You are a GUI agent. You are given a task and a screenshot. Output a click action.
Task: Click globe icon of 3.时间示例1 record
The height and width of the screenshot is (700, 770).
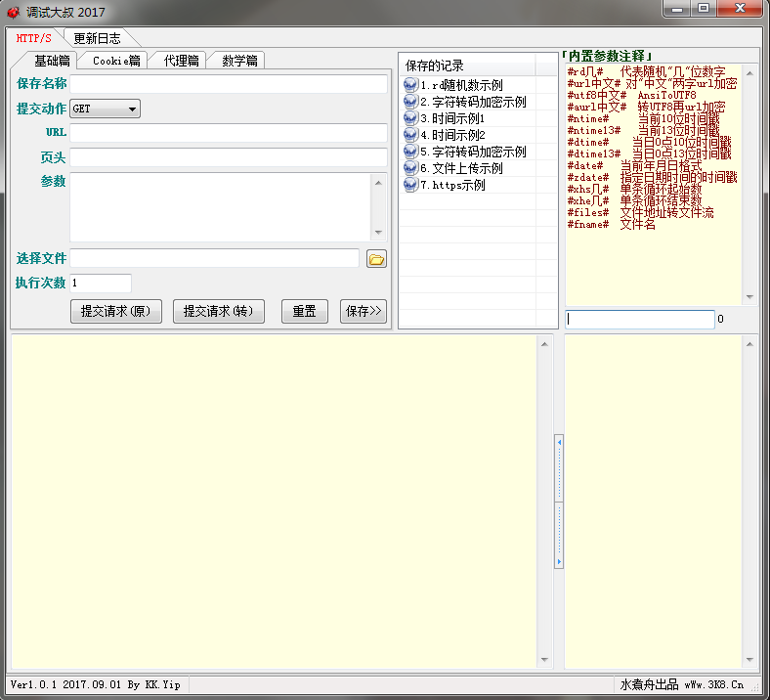coord(410,118)
